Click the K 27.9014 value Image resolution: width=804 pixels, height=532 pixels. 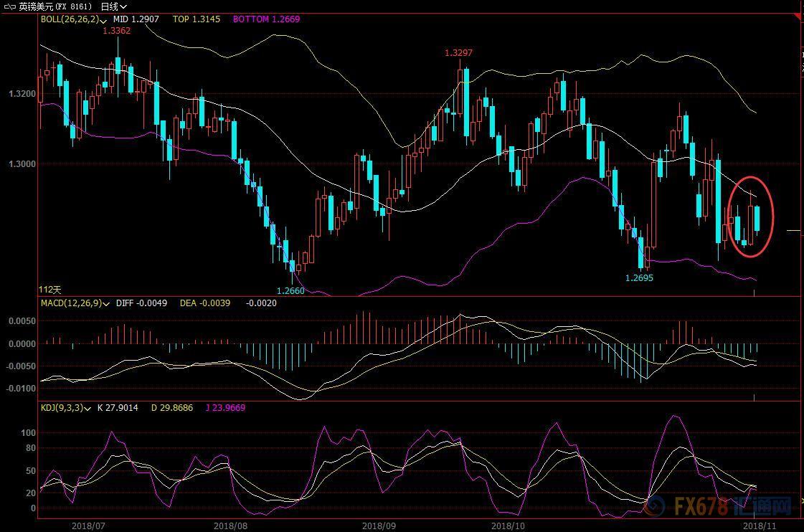[x=118, y=408]
